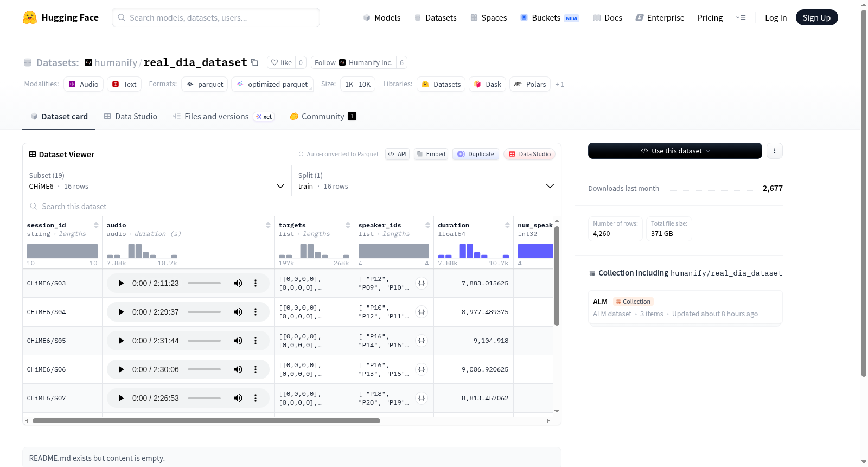Go to Spaces in the top navigation
Screen dimensions: 868x467
pyautogui.click(x=489, y=17)
